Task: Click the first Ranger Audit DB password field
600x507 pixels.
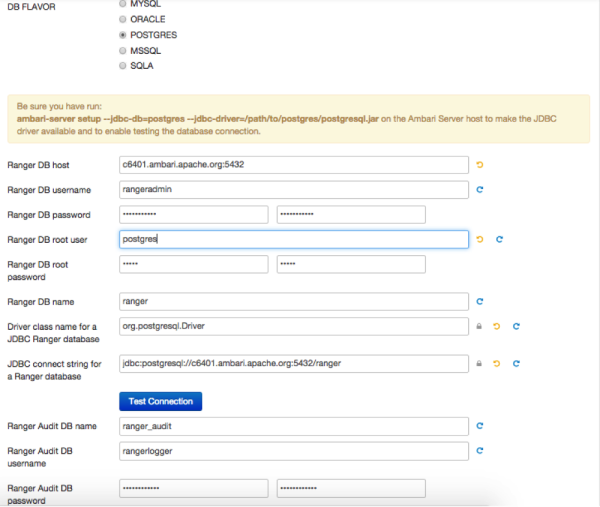Action: click(x=194, y=488)
